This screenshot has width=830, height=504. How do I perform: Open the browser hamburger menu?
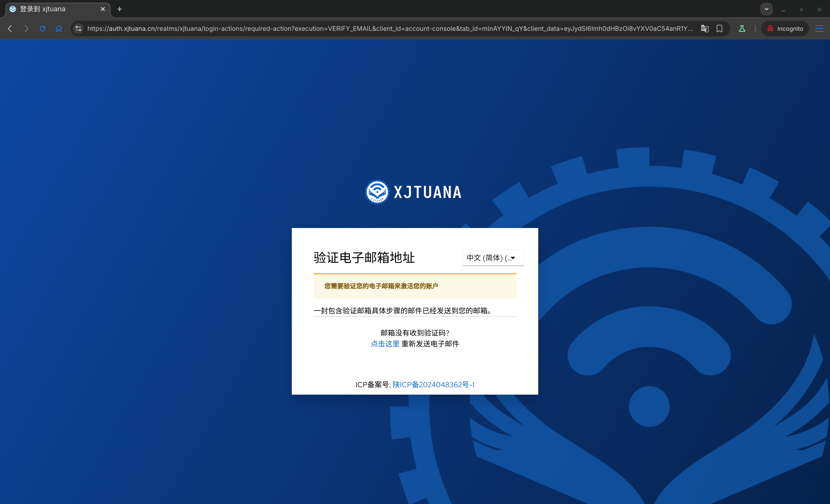[820, 29]
